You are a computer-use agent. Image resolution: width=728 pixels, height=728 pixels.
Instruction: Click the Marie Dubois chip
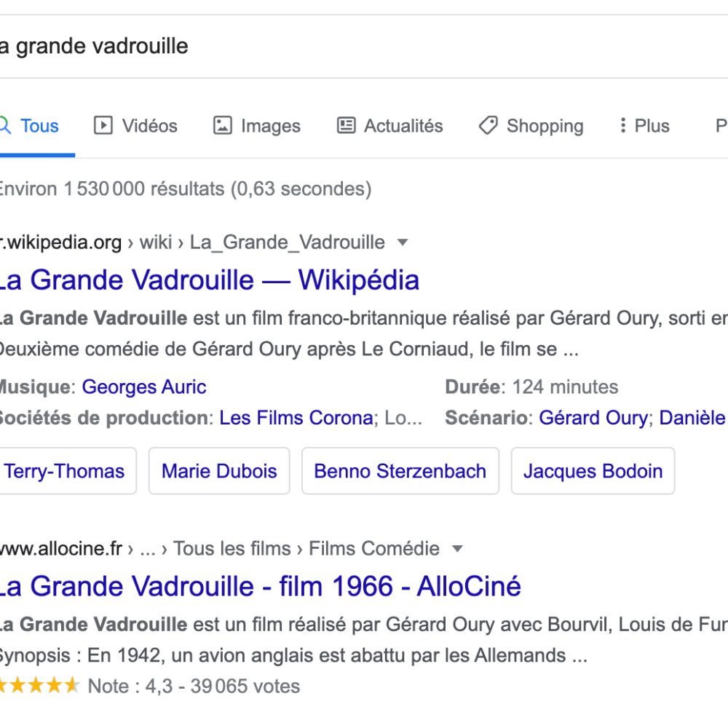tap(219, 471)
